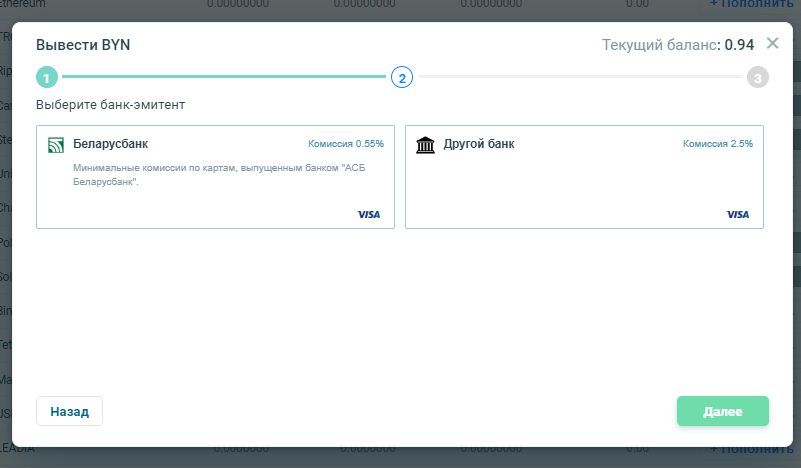Viewport: 801px width, 468px height.
Task: Click the green Беларусбанк logo icon
Action: click(56, 145)
